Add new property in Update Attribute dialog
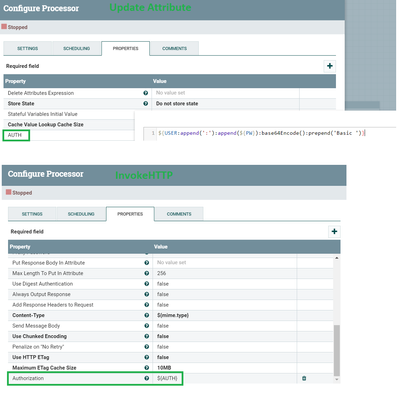 [330, 66]
